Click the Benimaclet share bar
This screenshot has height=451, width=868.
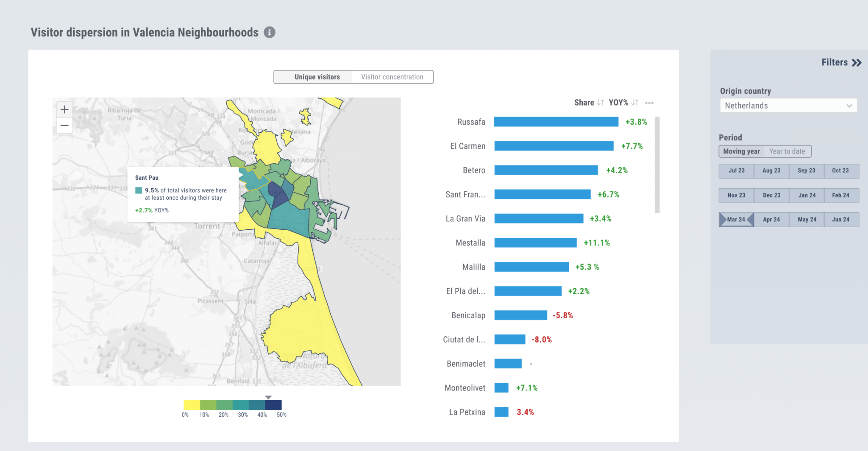click(508, 364)
